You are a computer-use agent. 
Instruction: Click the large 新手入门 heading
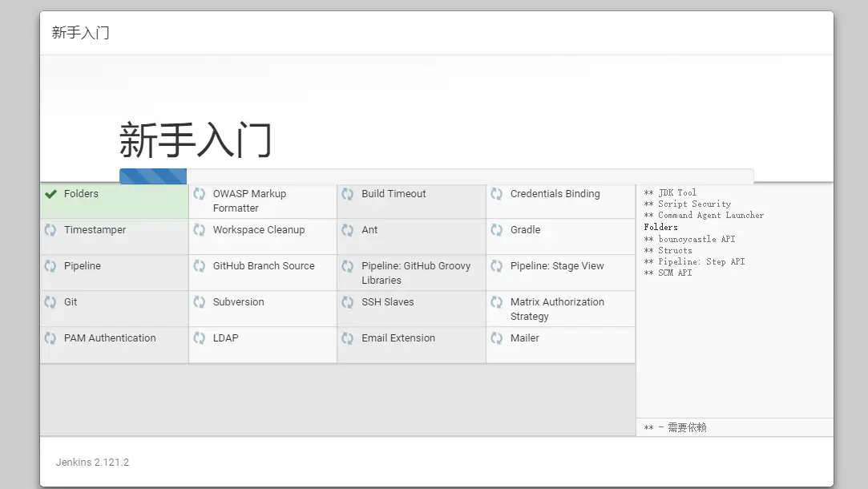[196, 140]
